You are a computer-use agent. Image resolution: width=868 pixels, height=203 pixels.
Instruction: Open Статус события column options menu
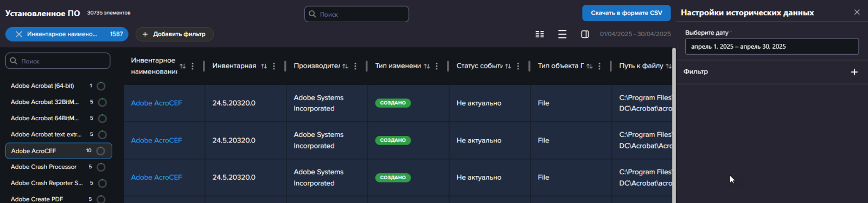(x=518, y=66)
